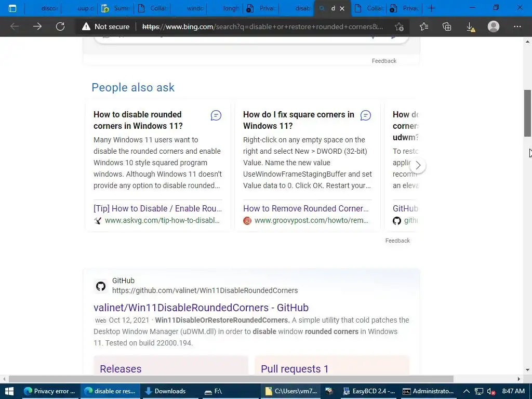Viewport: 532px width, 399px height.
Task: Open chat for disable rounded corners question
Action: [216, 115]
